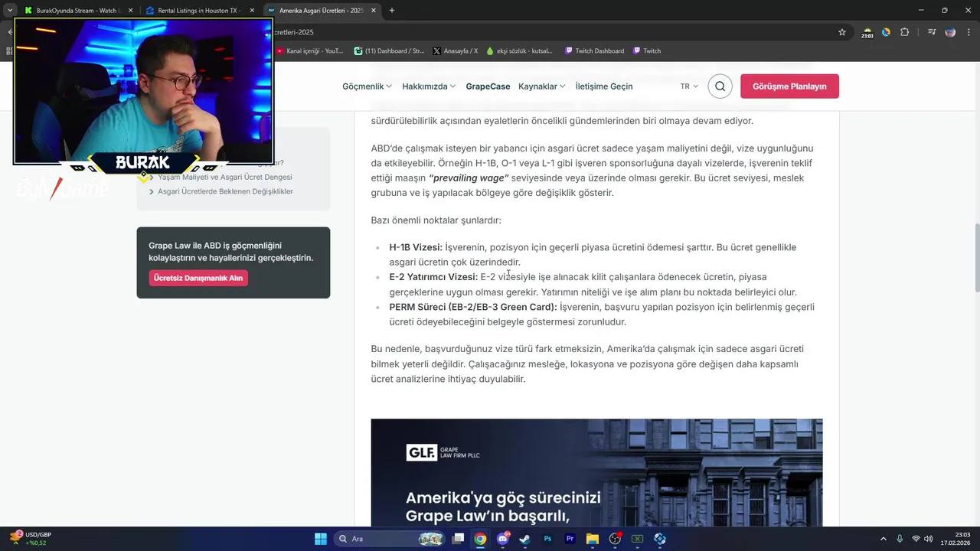The height and width of the screenshot is (551, 980).
Task: Switch to Chrome in the taskbar
Action: (480, 539)
